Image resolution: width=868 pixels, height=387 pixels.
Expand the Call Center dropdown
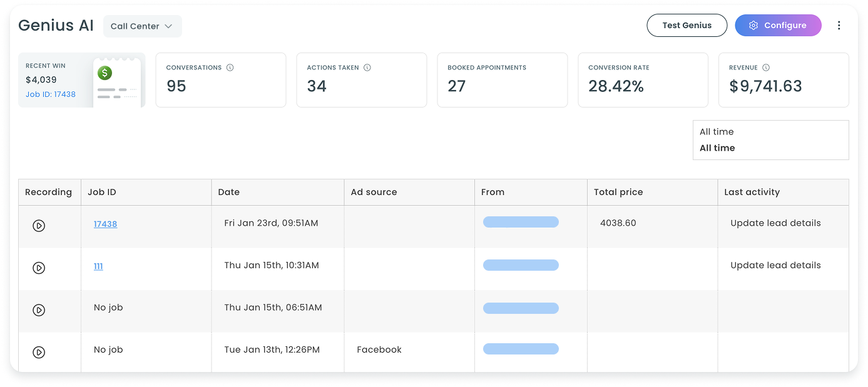[x=142, y=26]
